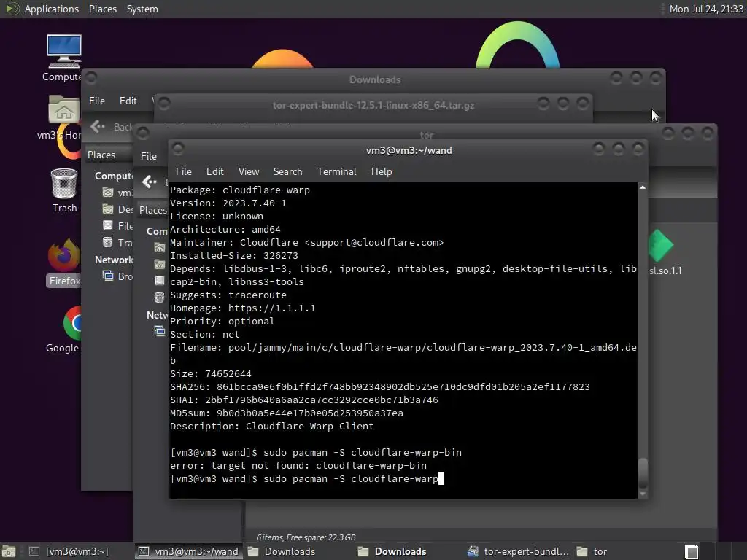Click the Downloads window title bar
The height and width of the screenshot is (560, 747).
(375, 79)
